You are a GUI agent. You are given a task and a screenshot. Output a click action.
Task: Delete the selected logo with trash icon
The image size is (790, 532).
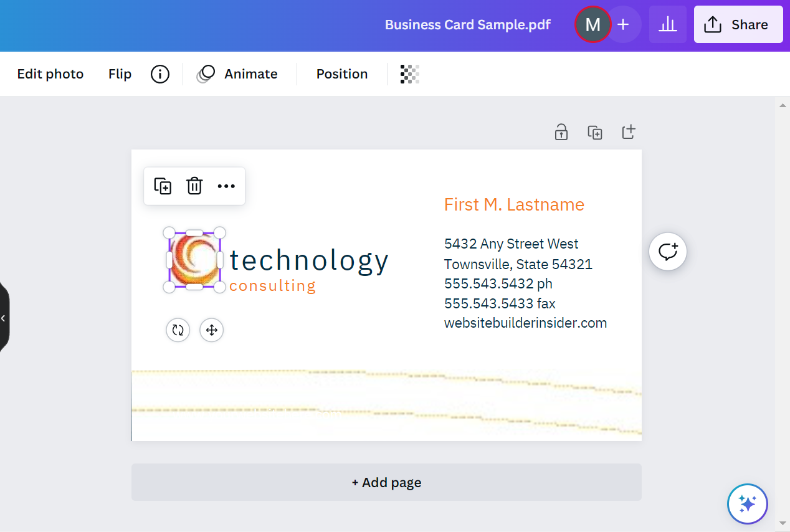point(194,186)
